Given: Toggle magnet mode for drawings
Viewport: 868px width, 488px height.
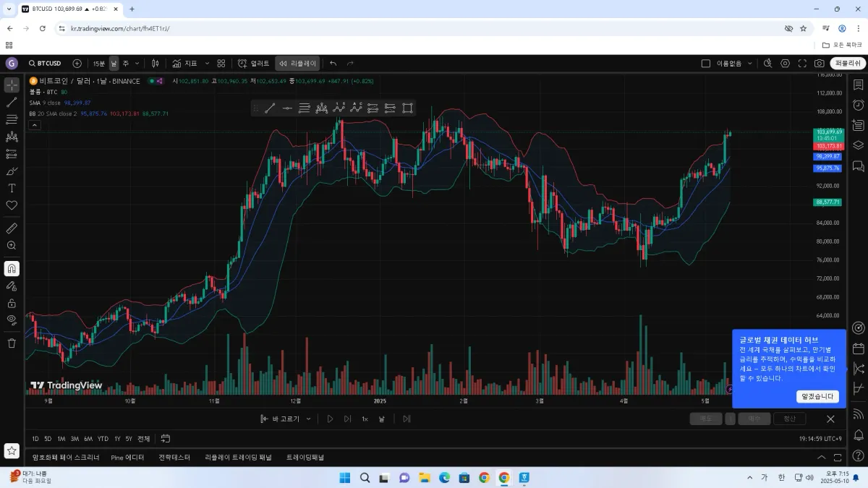Looking at the screenshot, I should (x=12, y=268).
